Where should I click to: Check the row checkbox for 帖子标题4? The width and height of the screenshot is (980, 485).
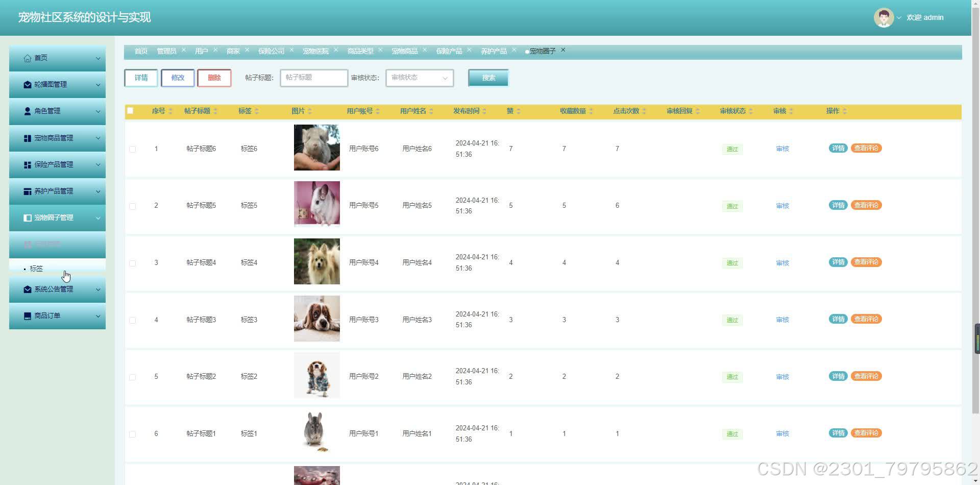[133, 263]
